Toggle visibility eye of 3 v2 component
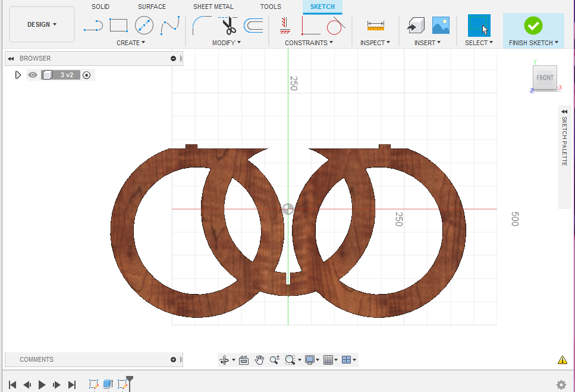The height and width of the screenshot is (392, 575). coord(33,75)
